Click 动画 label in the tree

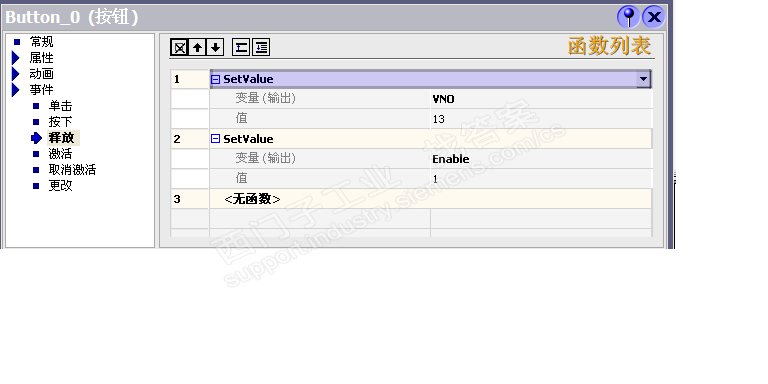41,74
